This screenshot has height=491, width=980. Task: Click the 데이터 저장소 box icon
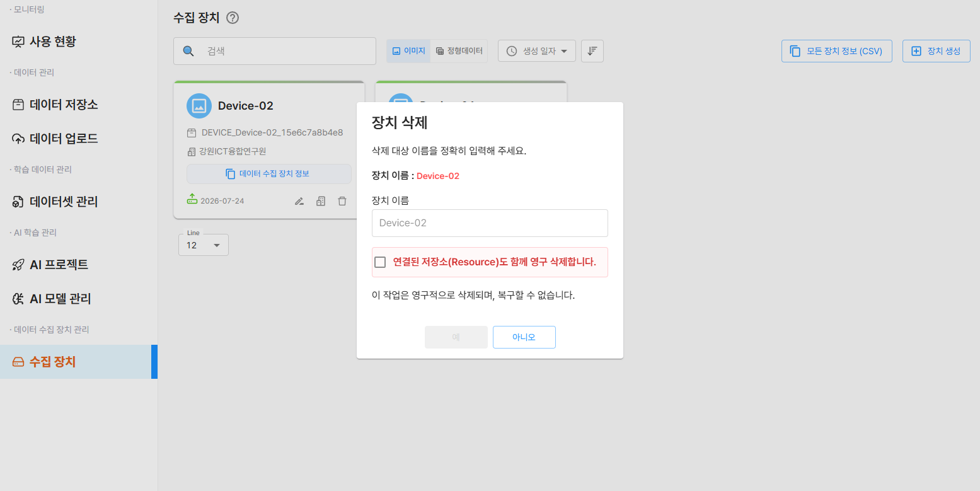point(18,105)
